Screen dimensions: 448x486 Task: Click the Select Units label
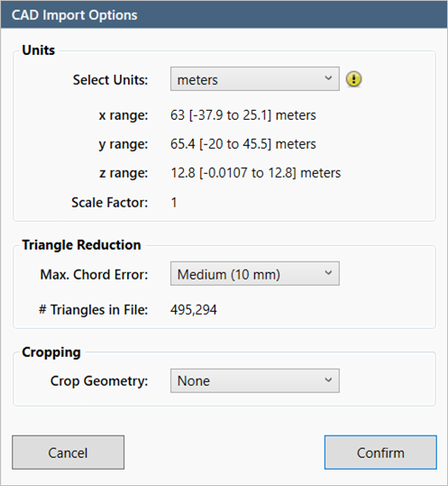tap(111, 80)
